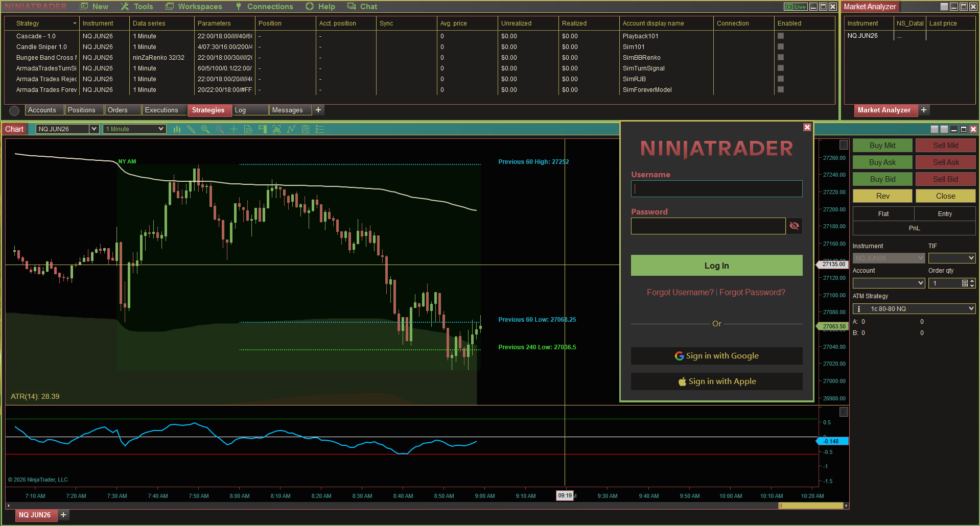Click the Sell Mkt button
Viewport: 980px width, 526px height.
pyautogui.click(x=946, y=146)
